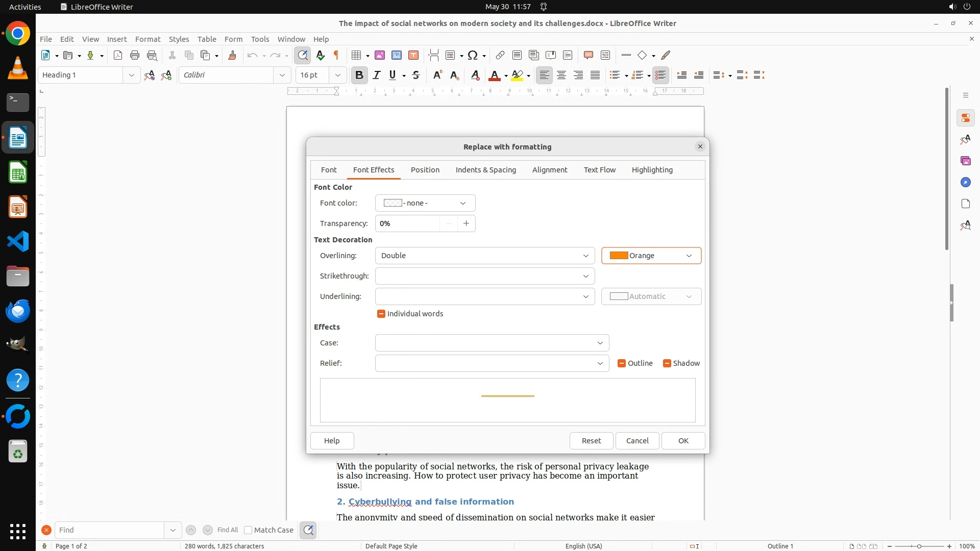
Task: Enable the Shadow checkbox
Action: (667, 363)
